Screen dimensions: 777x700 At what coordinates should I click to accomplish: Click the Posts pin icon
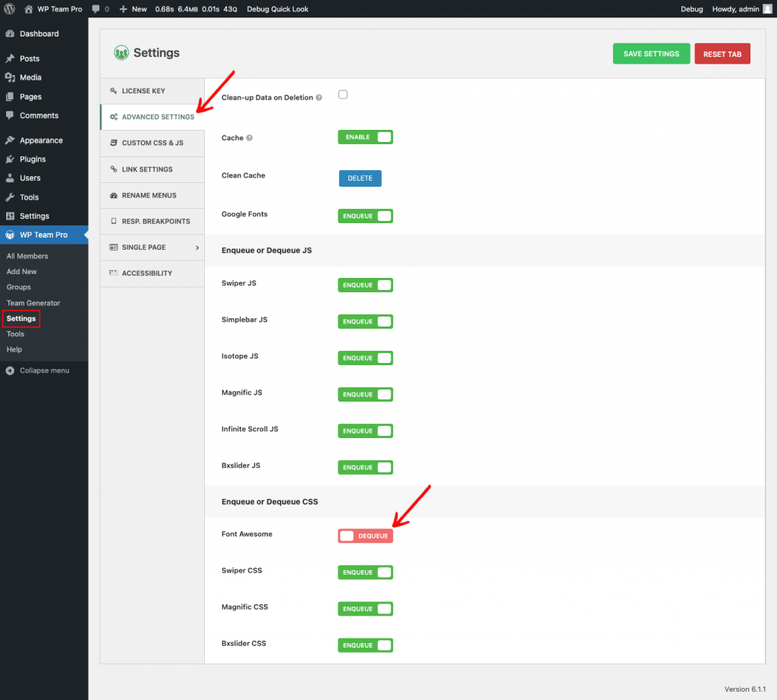tap(10, 58)
